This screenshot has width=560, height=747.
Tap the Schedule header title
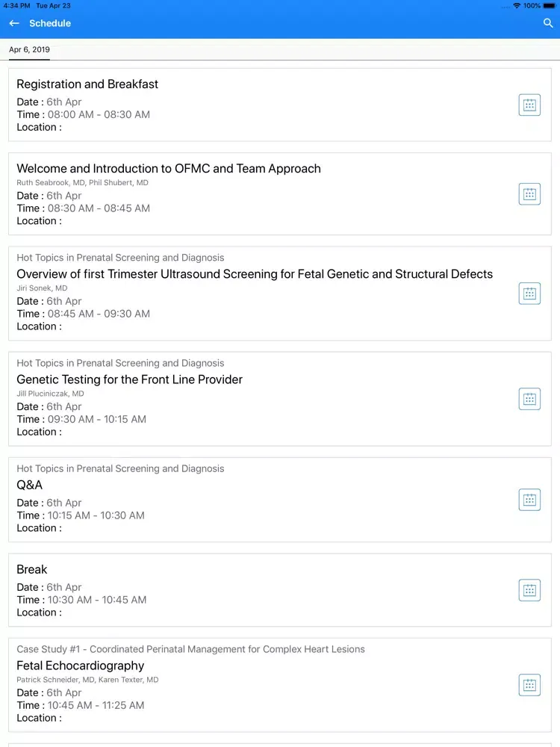click(50, 23)
